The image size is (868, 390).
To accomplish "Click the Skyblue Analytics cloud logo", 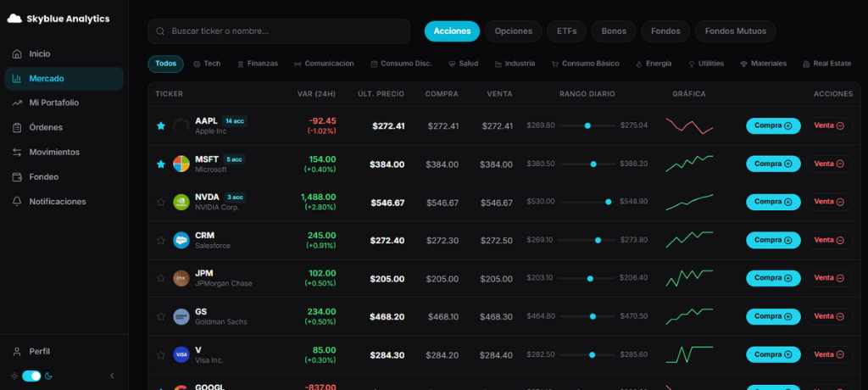I will point(14,19).
